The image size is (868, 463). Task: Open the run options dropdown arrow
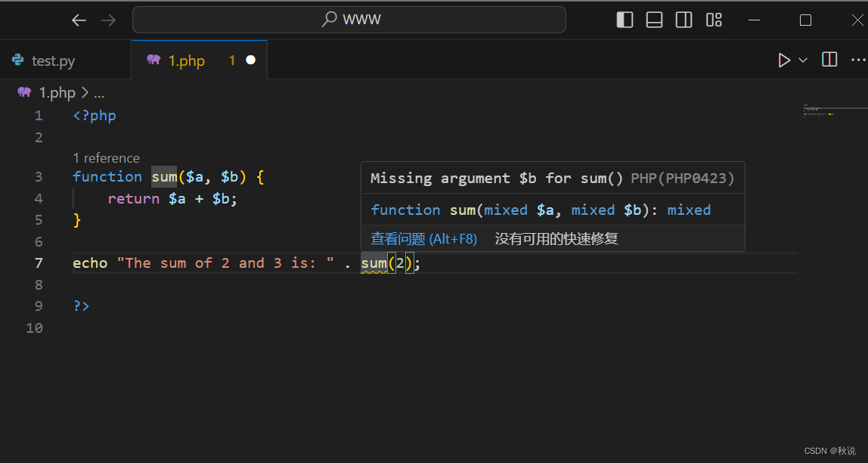pyautogui.click(x=803, y=60)
